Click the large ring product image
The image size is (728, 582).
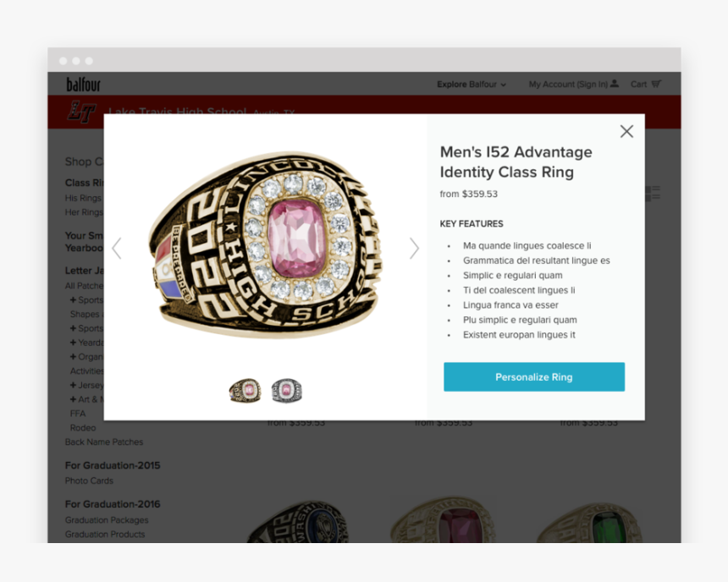(265, 244)
